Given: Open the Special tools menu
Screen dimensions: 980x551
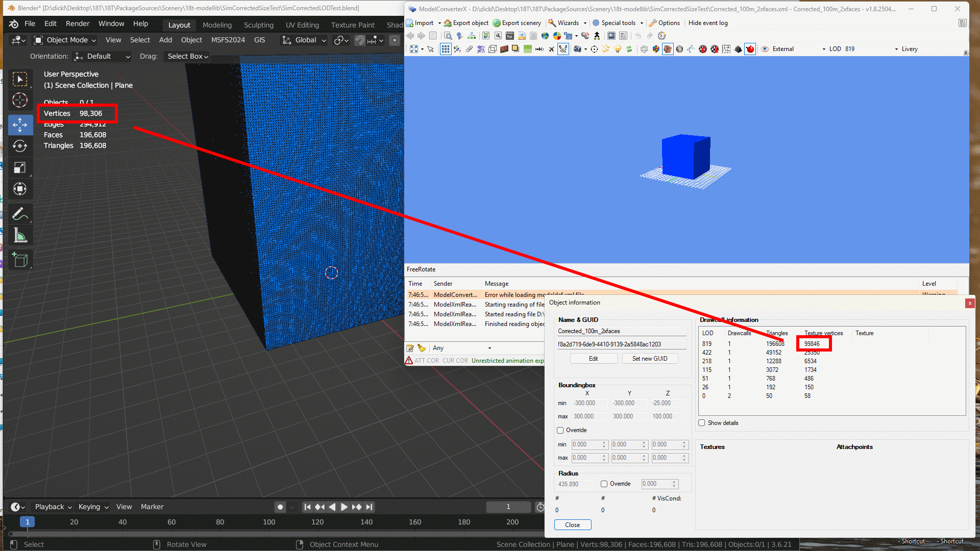Looking at the screenshot, I should [x=618, y=23].
